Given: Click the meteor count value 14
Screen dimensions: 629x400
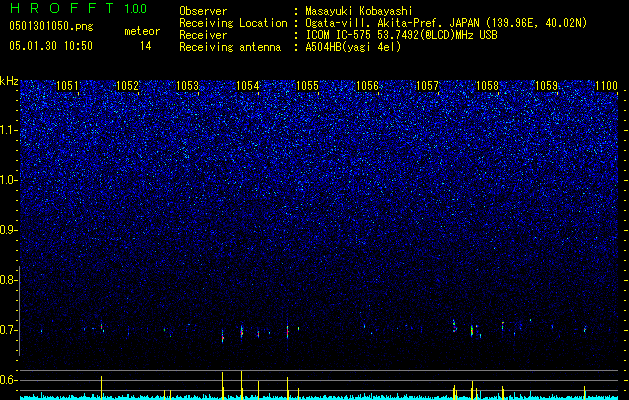Looking at the screenshot, I should 145,46.
